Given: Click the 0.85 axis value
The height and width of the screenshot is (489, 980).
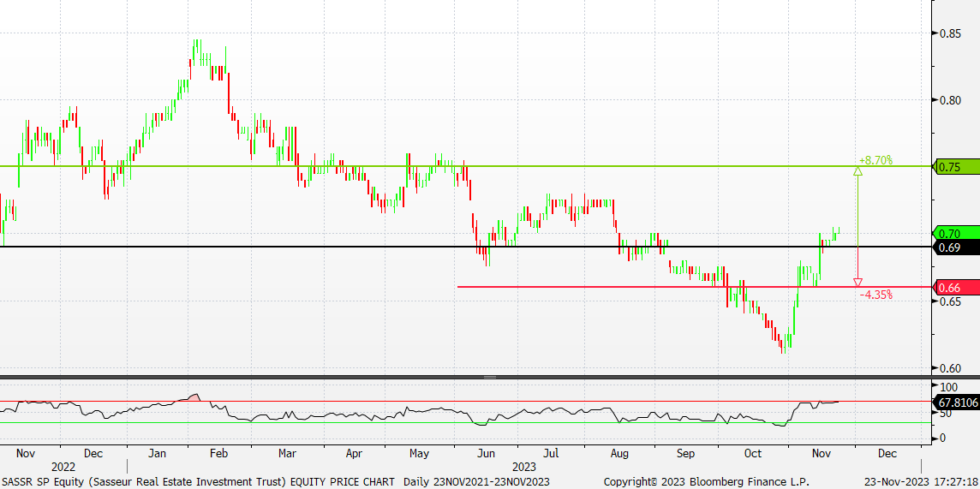Looking at the screenshot, I should point(951,33).
